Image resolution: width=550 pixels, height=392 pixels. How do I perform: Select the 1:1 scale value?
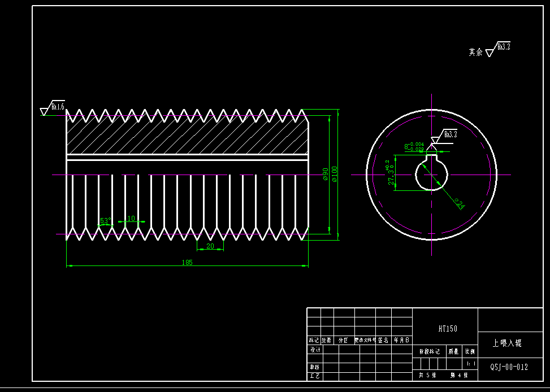tap(471, 364)
